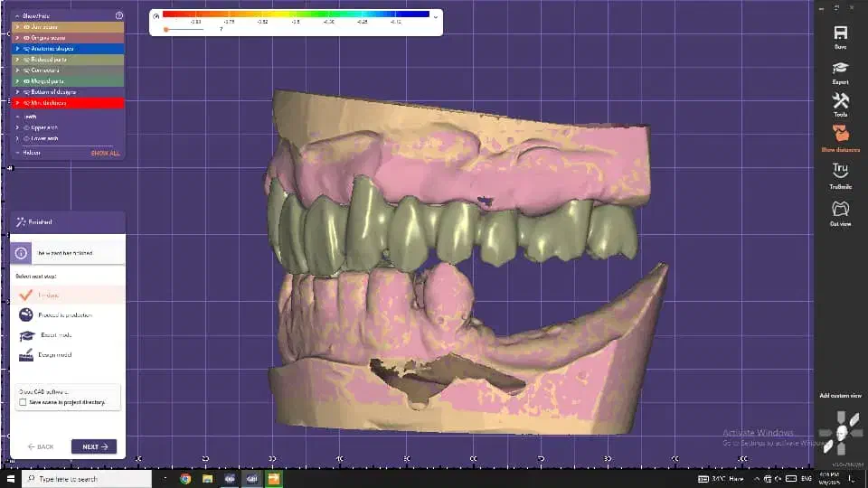Open the color scale dropdown arrow
This screenshot has height=488, width=868.
tap(436, 17)
